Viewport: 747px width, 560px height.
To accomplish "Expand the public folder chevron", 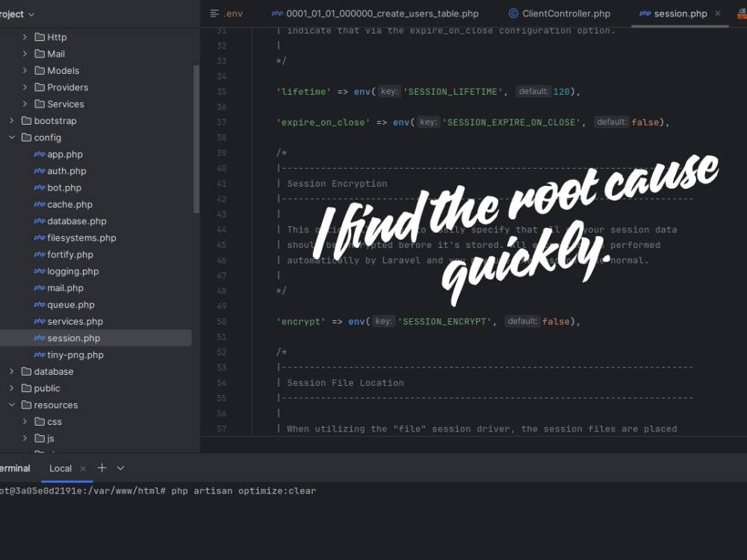I will click(x=11, y=388).
